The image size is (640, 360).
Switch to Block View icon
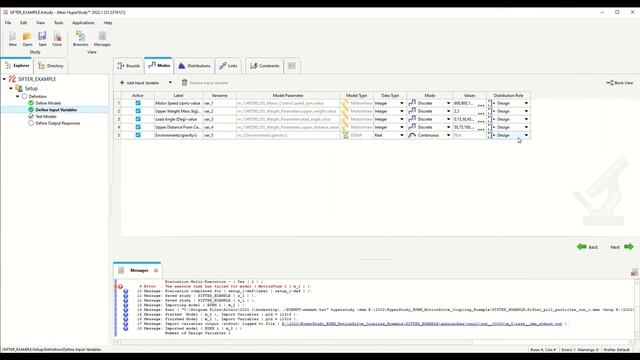coord(610,83)
